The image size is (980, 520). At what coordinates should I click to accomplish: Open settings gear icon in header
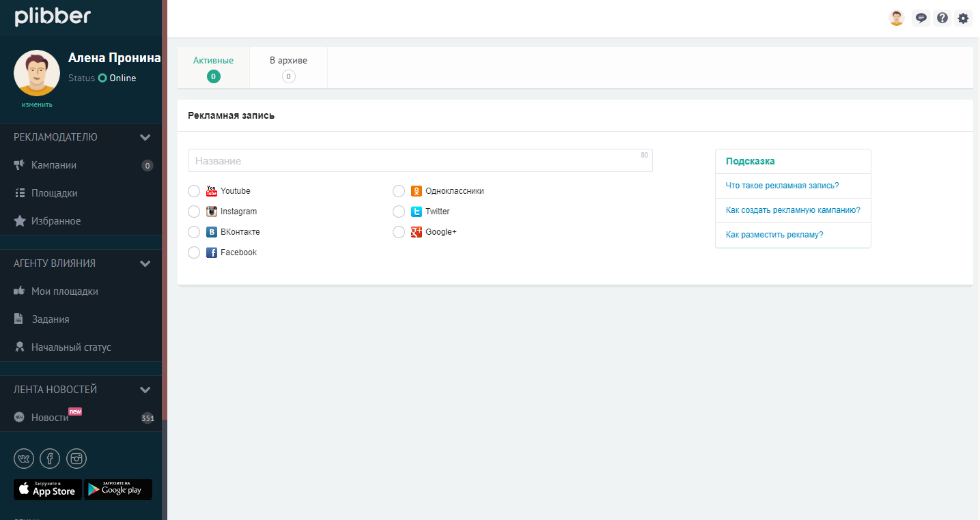963,18
